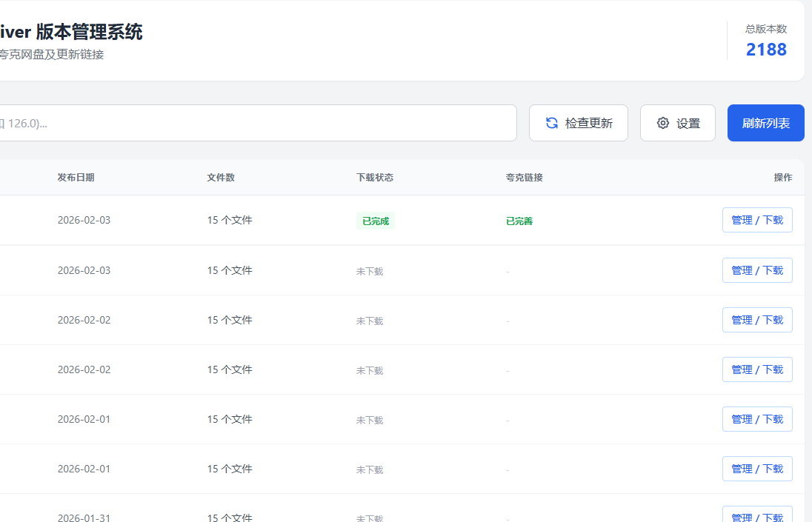Click the 文件数 column header
Screen dimensions: 812x522
(221, 178)
